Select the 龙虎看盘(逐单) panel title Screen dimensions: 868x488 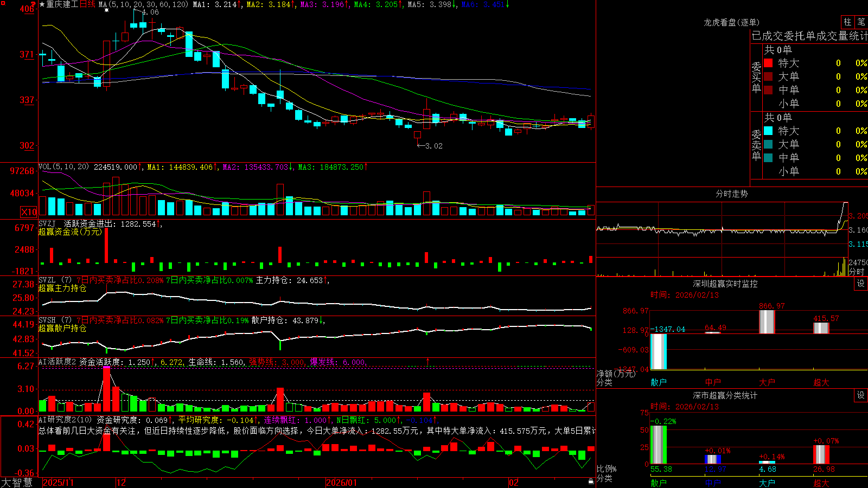pyautogui.click(x=731, y=22)
